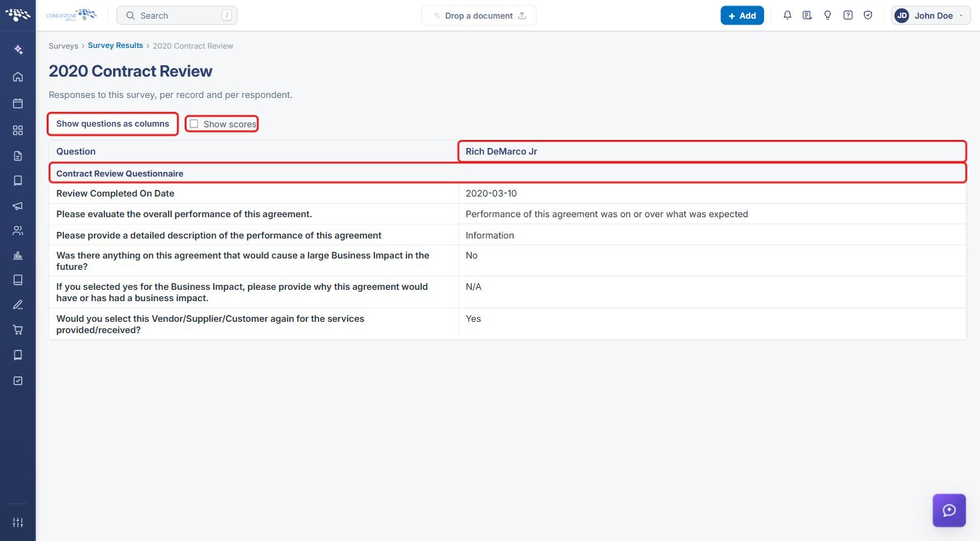
Task: Open the megaphone icon in the sidebar
Action: point(18,206)
